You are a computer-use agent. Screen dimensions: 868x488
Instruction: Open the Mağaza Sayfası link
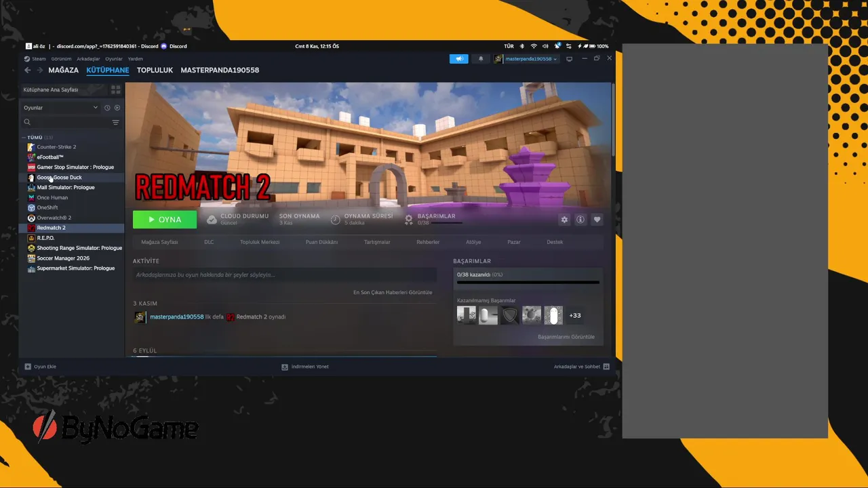coord(159,242)
